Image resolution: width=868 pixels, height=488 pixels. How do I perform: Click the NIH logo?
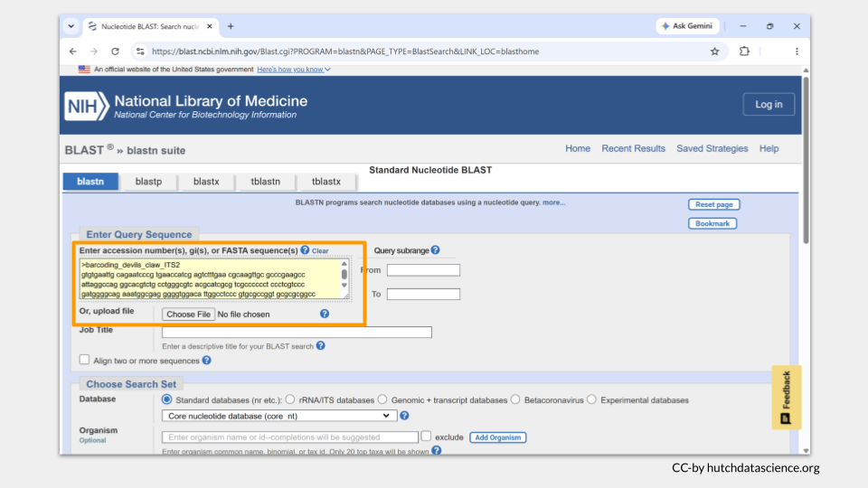(x=87, y=106)
